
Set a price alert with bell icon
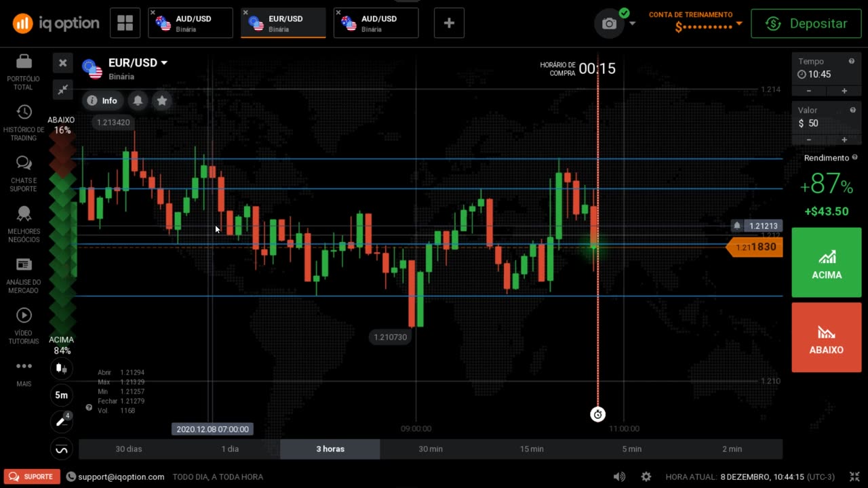[x=138, y=100]
